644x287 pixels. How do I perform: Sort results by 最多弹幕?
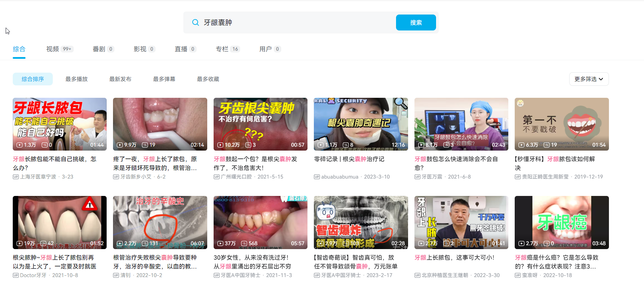click(164, 79)
